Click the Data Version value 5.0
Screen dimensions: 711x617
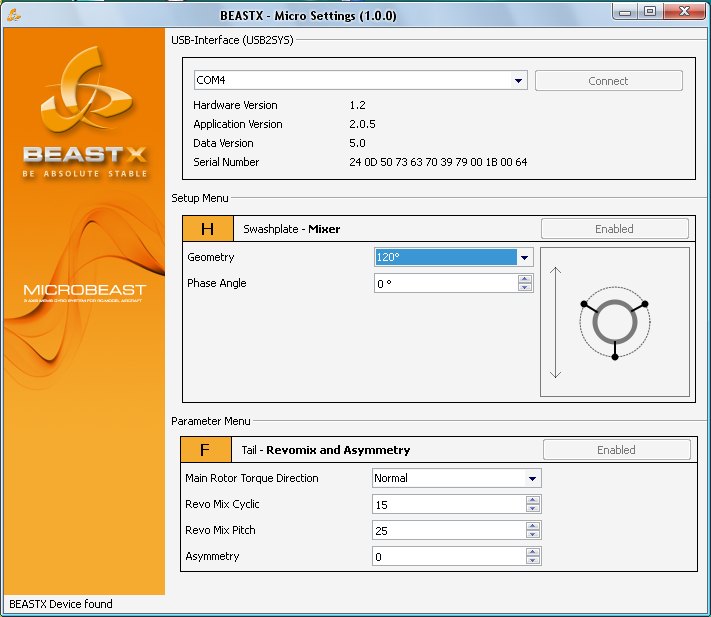click(357, 143)
